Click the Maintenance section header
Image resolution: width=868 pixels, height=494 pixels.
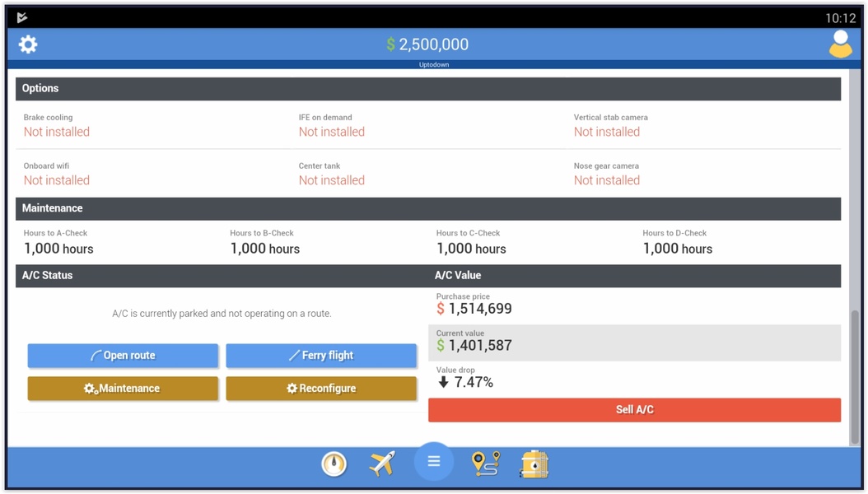pos(428,208)
